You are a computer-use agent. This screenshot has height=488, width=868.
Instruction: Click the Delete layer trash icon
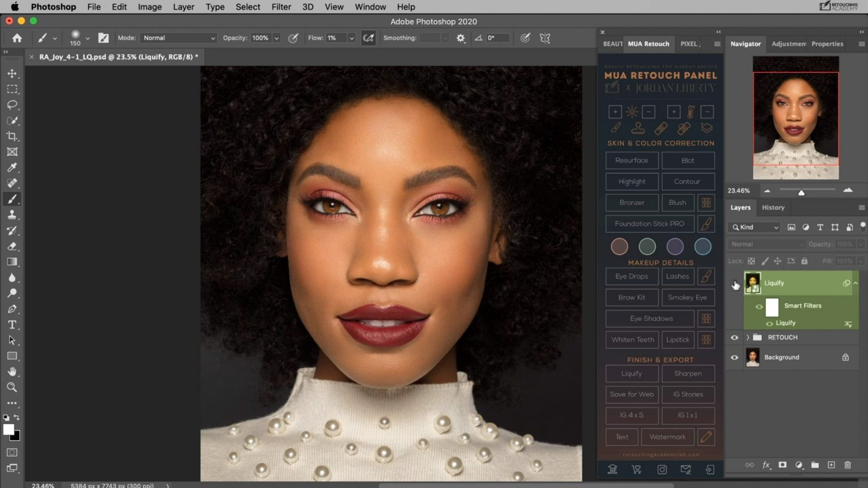[847, 465]
